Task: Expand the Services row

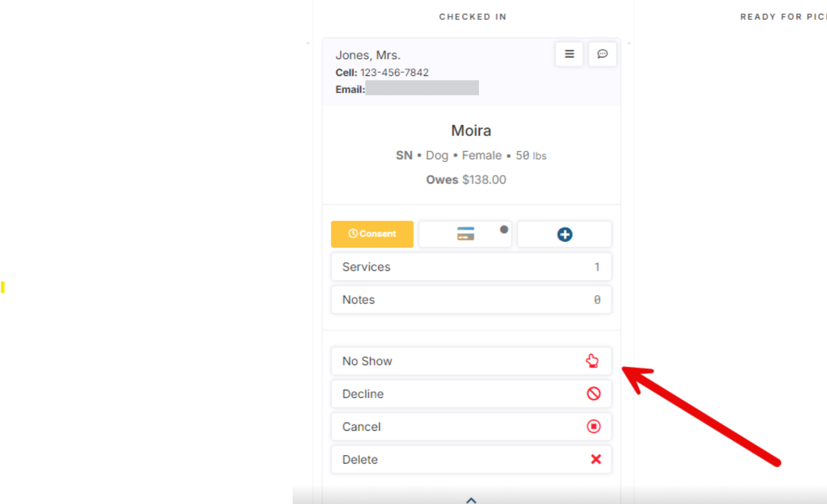Action: click(471, 267)
